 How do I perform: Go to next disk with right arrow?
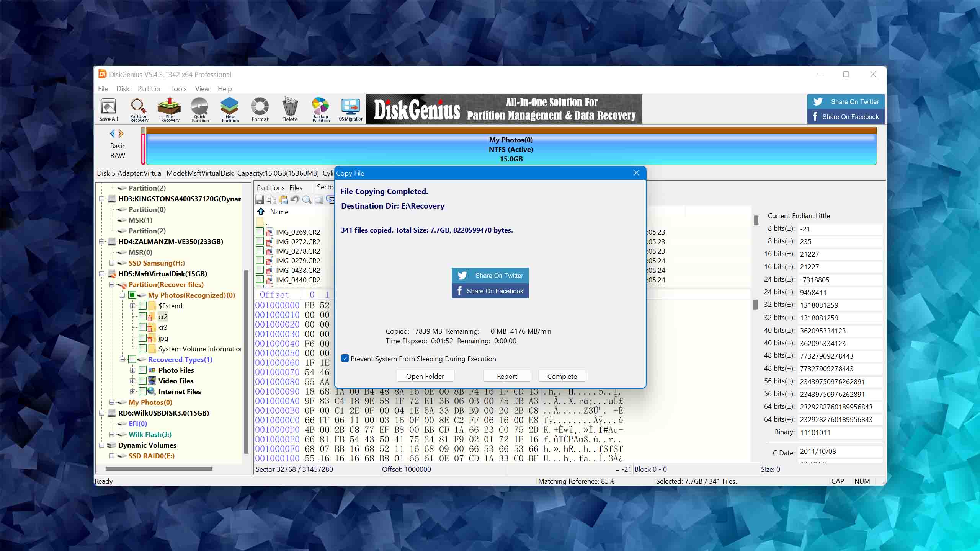121,134
